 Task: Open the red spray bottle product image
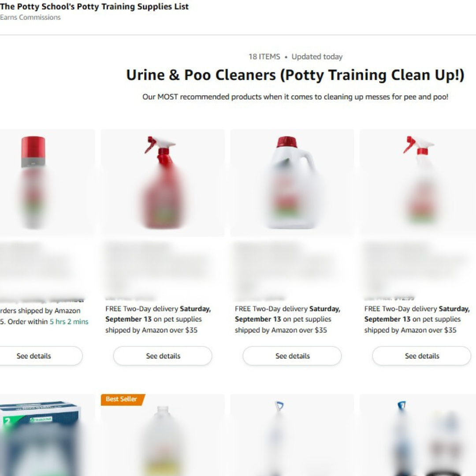coord(163,183)
